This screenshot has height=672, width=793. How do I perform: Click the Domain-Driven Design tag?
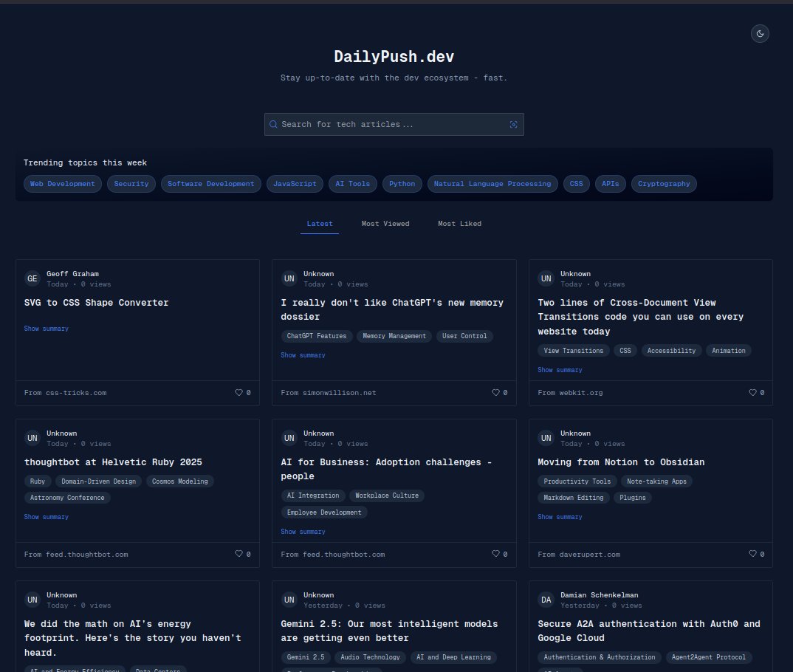(x=99, y=481)
